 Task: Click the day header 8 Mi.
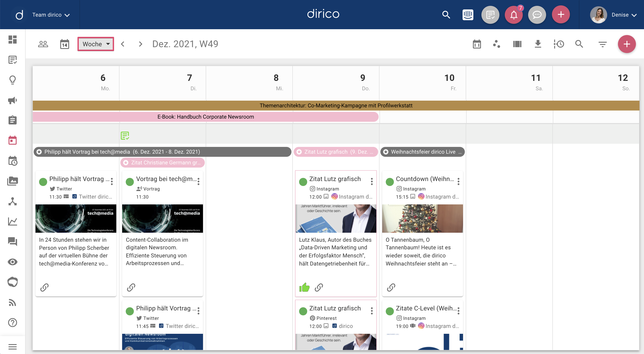tap(249, 82)
